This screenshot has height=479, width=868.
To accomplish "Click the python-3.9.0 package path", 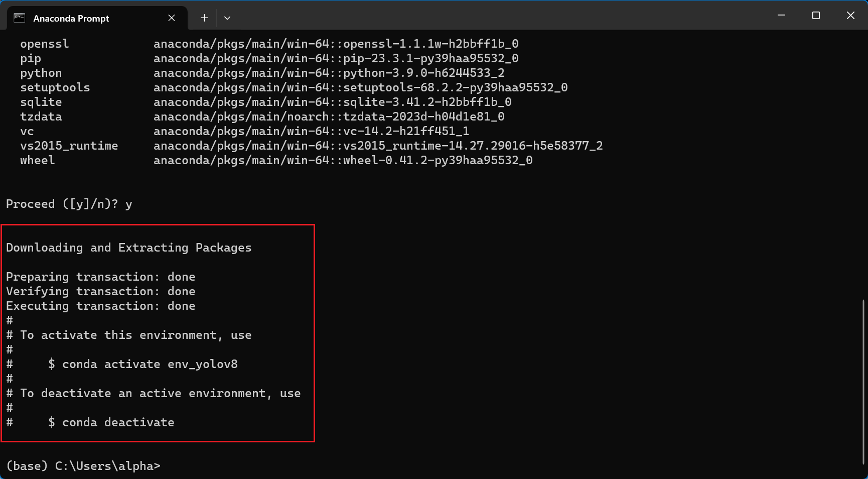I will (329, 73).
